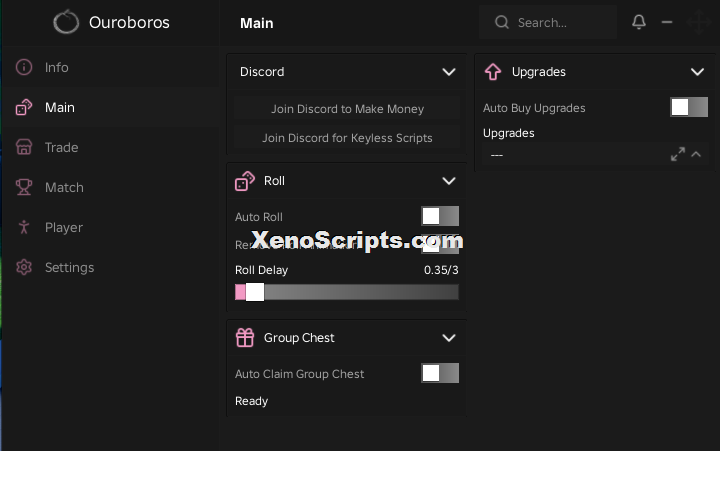Click the Match trophy icon in sidebar
The width and height of the screenshot is (720, 481).
(24, 187)
